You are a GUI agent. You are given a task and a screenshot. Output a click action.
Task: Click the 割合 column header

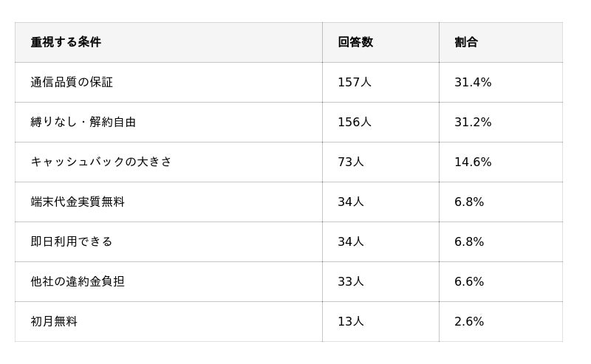click(466, 42)
